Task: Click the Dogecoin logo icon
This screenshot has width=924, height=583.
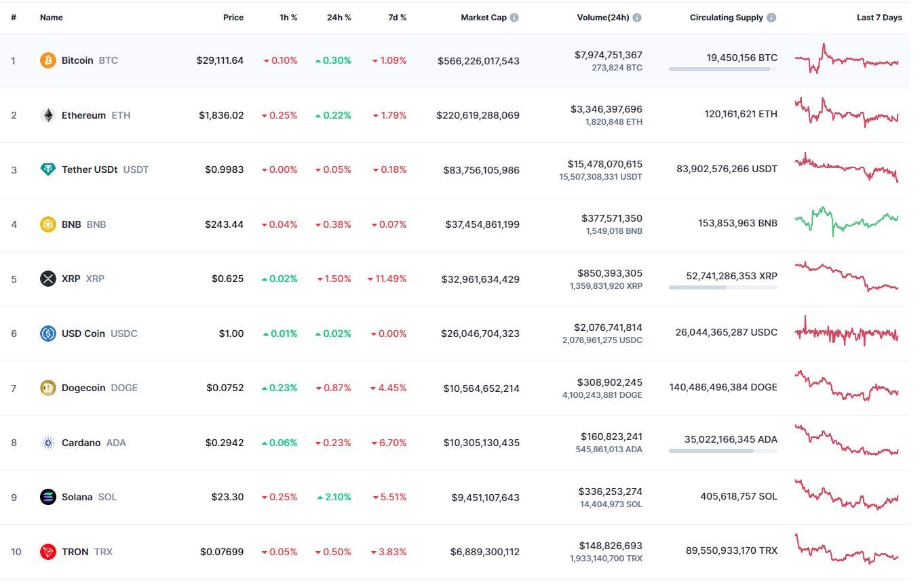Action: tap(47, 388)
